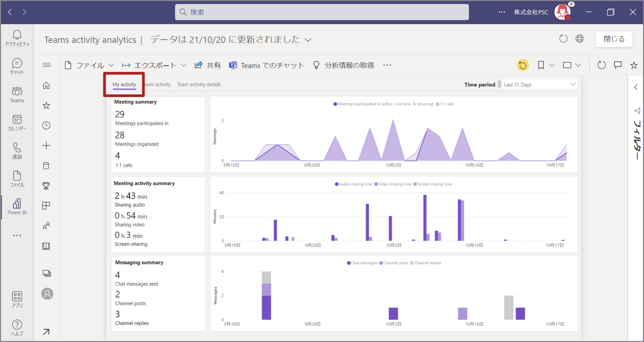Open the Goals trophy icon
Viewport: 644px width, 342px height.
46,186
